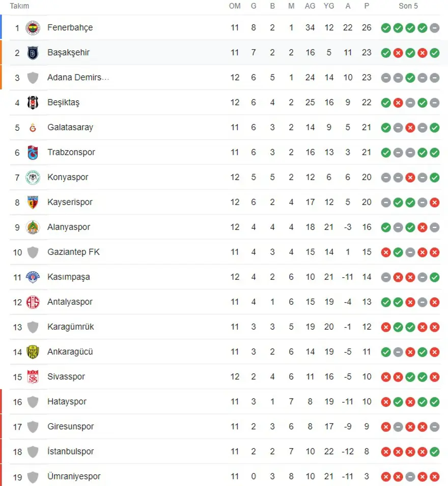Click the Fenerbahçe club crest
This screenshot has height=486, width=448.
33,27
